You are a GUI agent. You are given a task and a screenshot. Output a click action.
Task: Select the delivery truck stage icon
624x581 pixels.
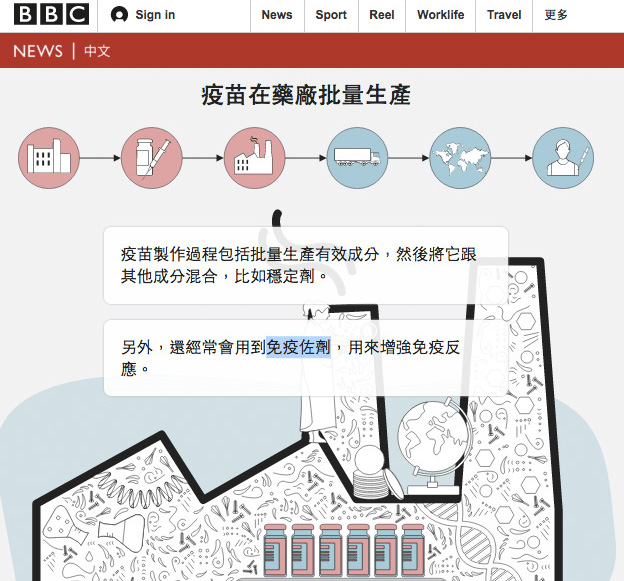coord(357,158)
